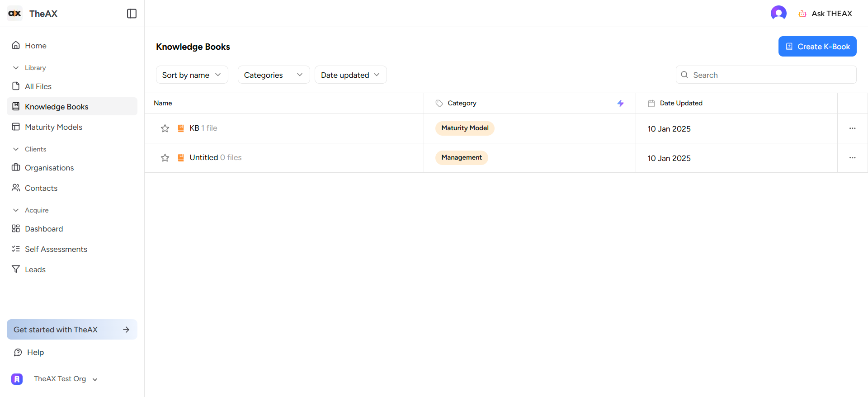
Task: Open the KB knowledge book
Action: point(194,128)
